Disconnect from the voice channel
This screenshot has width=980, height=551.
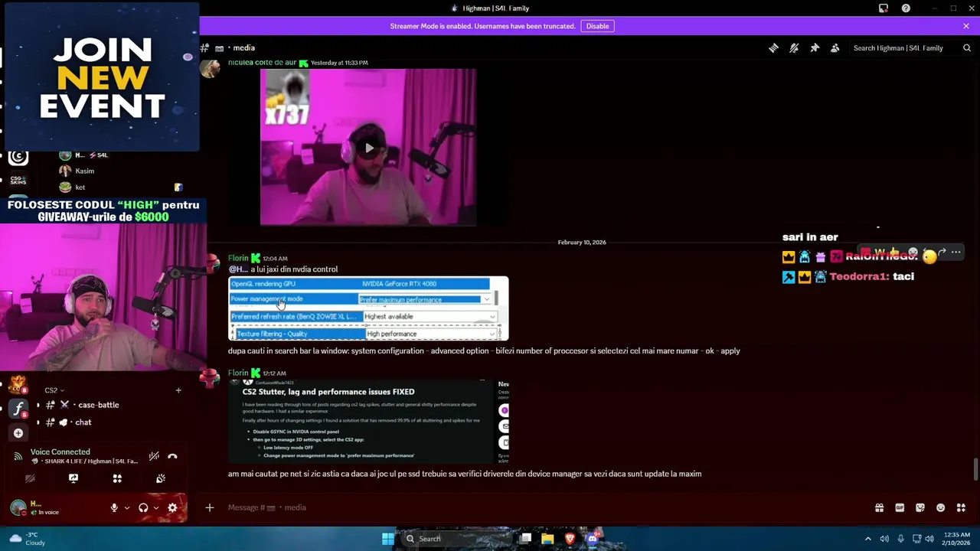tap(172, 456)
